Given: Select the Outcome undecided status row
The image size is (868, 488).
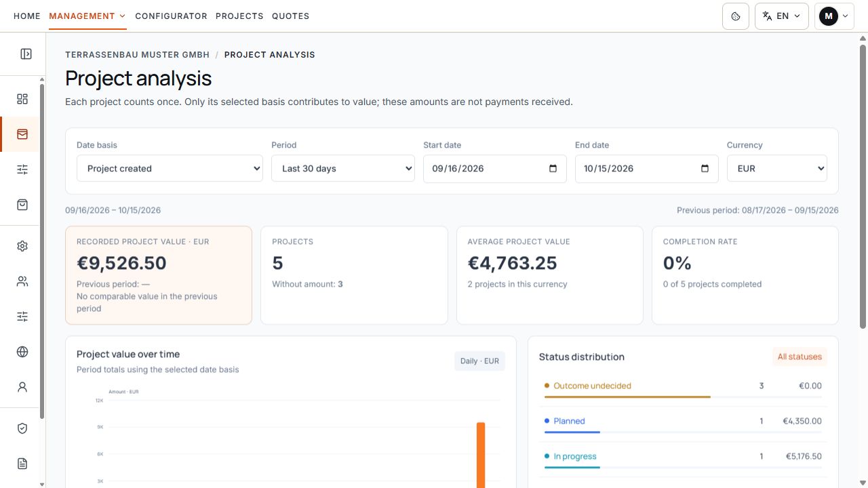Looking at the screenshot, I should coord(683,388).
